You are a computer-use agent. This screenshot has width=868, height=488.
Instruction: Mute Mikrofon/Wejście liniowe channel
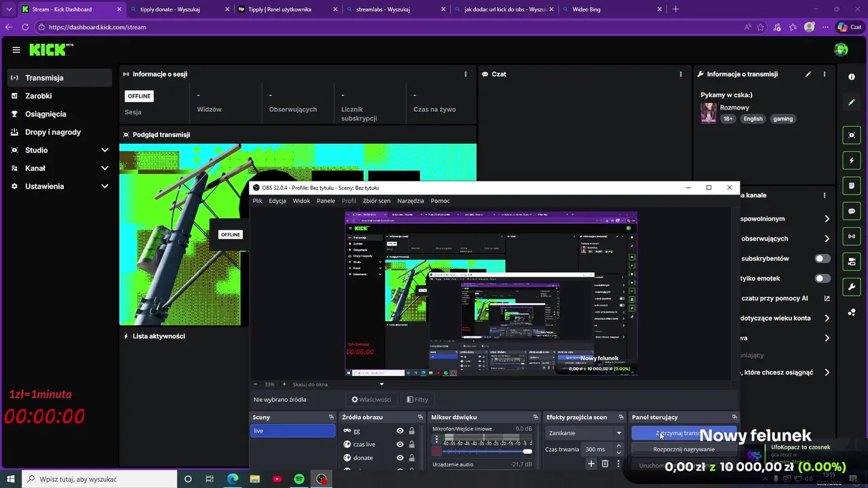[x=437, y=451]
